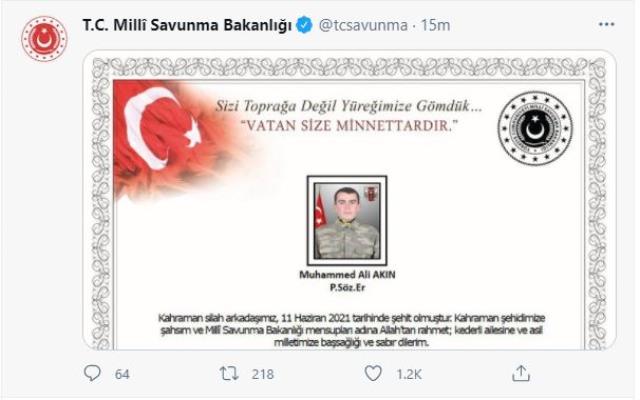Image resolution: width=640 pixels, height=400 pixels.
Task: Like the tweet with the heart icon
Action: tap(373, 373)
